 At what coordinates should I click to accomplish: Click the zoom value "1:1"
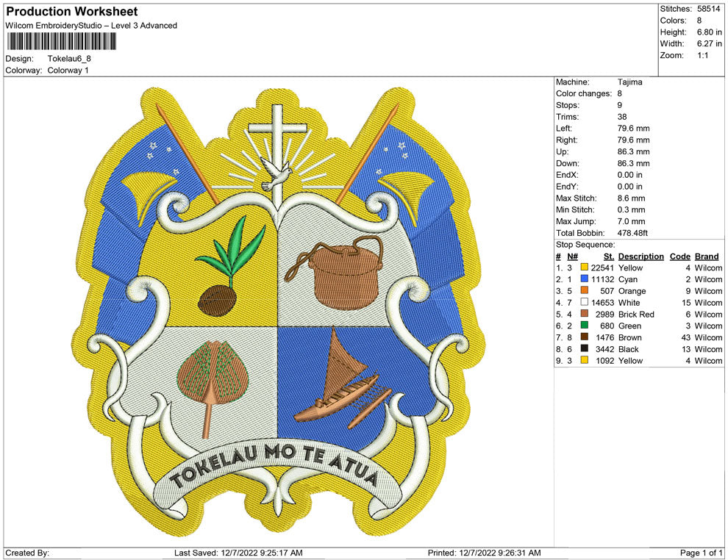[x=702, y=55]
